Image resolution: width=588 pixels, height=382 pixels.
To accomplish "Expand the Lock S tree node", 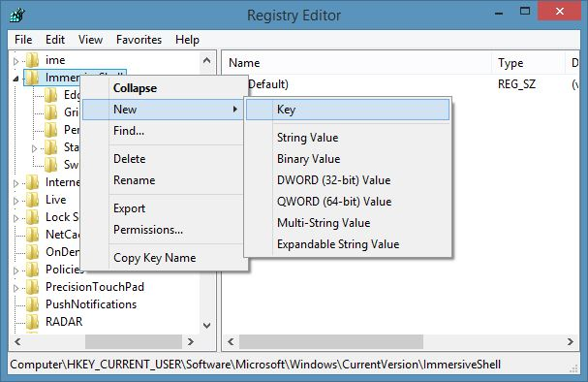I will click(x=15, y=218).
